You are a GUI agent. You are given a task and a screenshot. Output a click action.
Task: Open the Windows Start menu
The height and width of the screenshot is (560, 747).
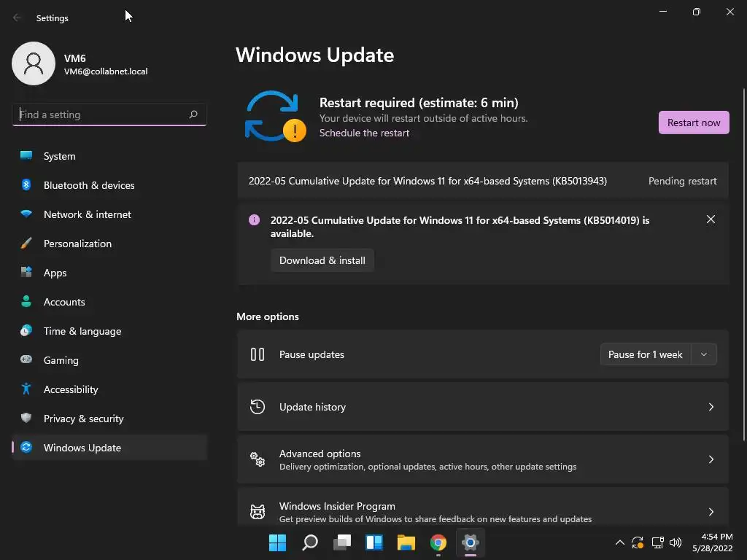(x=277, y=542)
